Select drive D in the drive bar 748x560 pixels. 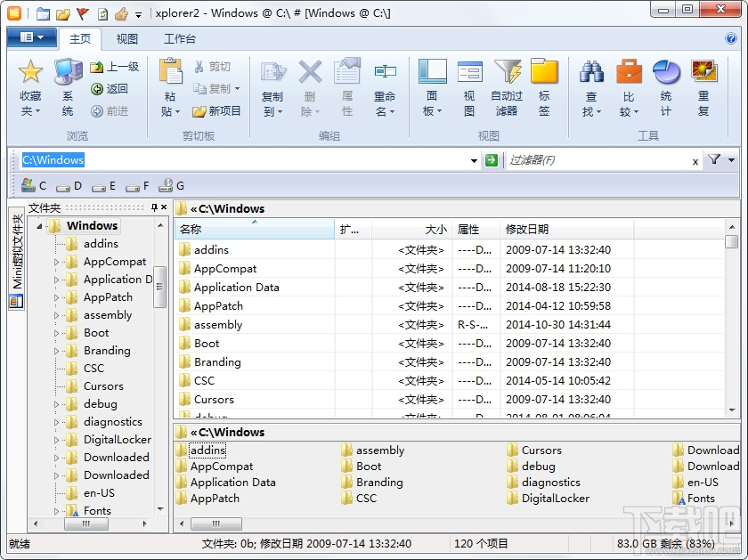[x=69, y=185]
